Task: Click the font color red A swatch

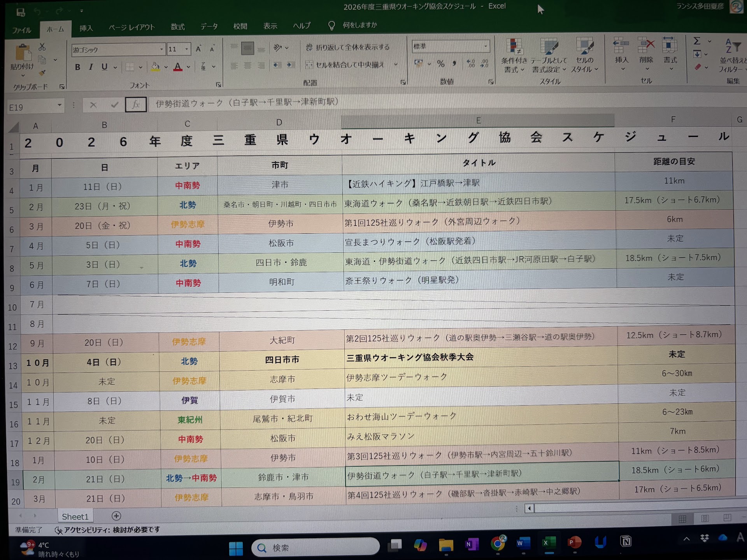Action: (x=178, y=67)
